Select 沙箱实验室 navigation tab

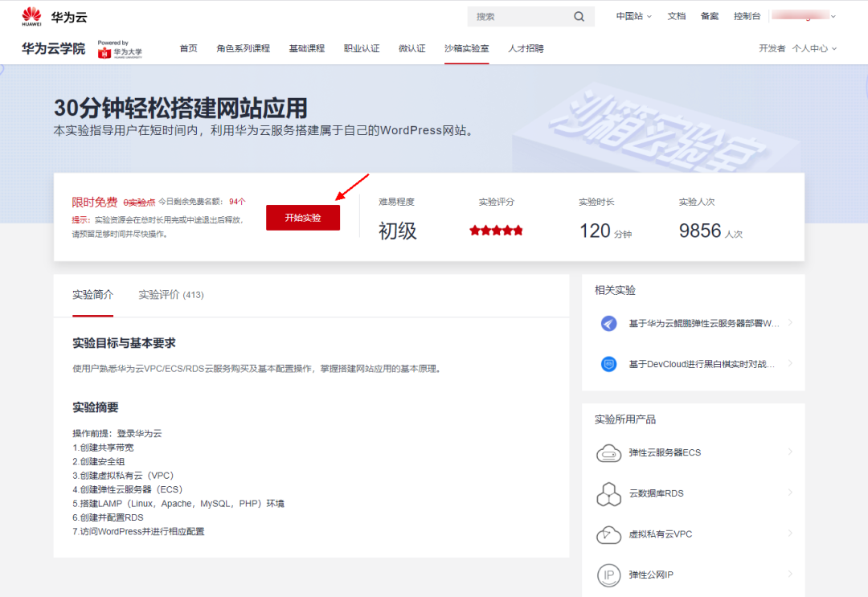(x=467, y=49)
